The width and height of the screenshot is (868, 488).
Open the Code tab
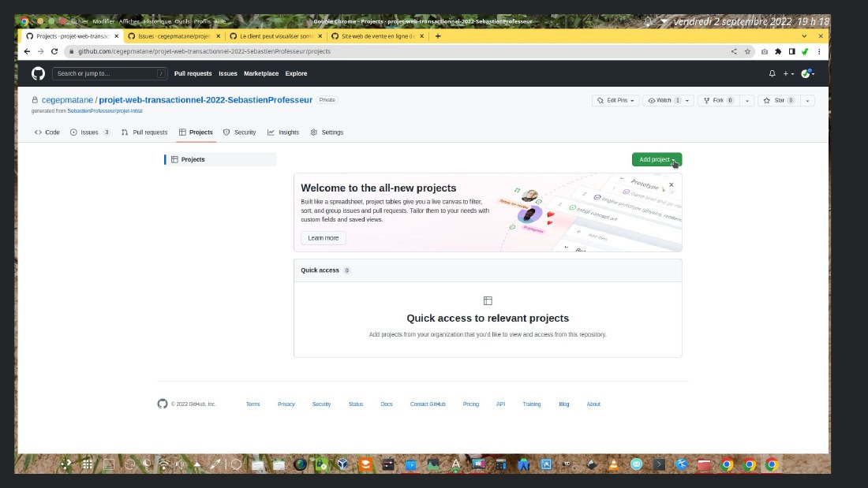pyautogui.click(x=47, y=132)
